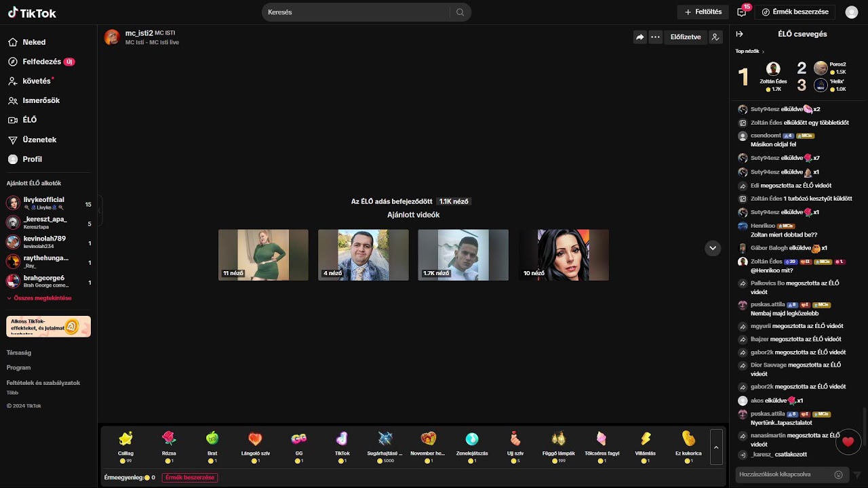Open the recommended video with 4 néző
Screen dimensions: 868x488
(363, 255)
